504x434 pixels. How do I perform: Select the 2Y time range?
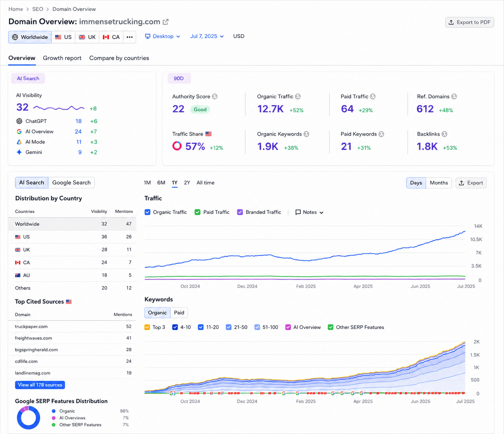(x=187, y=183)
